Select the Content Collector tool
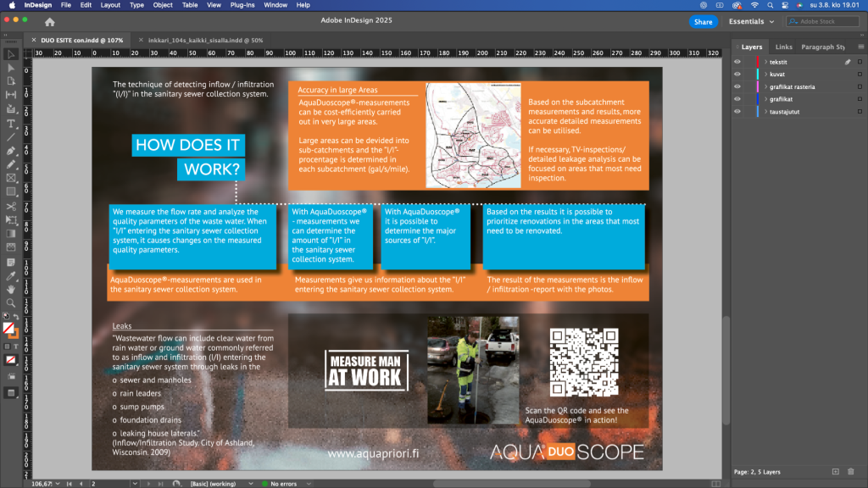 (x=10, y=109)
